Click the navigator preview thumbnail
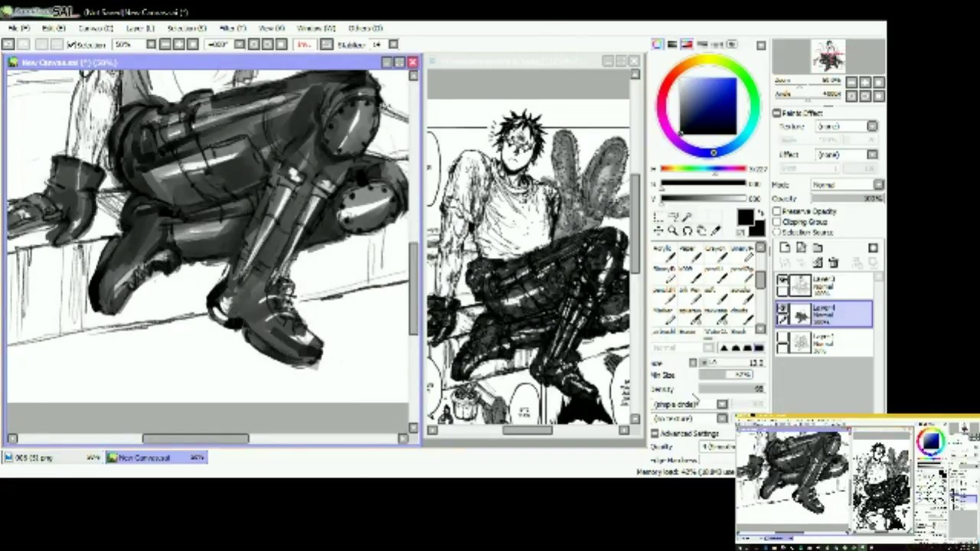This screenshot has height=551, width=980. tap(828, 57)
